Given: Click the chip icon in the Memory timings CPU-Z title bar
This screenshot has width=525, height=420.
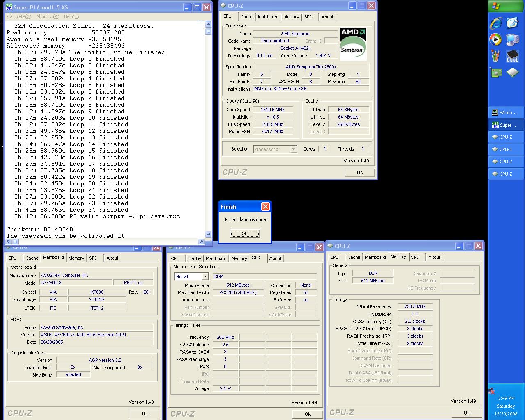Looking at the screenshot, I should (331, 246).
